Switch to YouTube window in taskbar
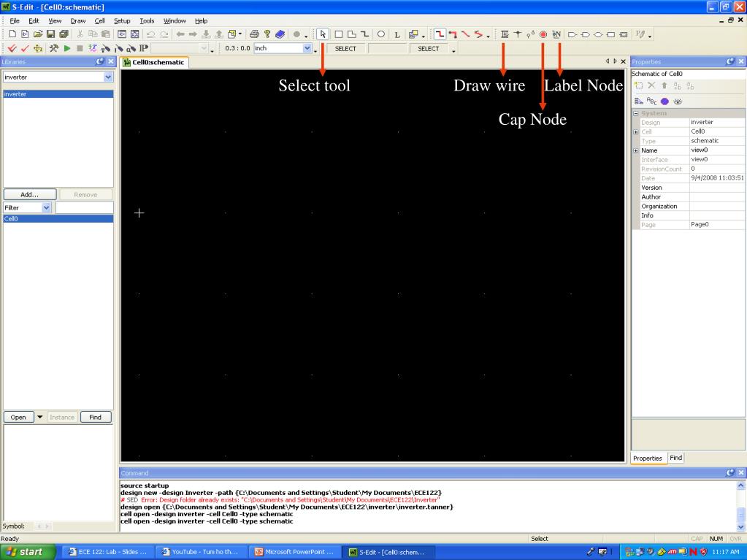The width and height of the screenshot is (747, 560). click(202, 552)
